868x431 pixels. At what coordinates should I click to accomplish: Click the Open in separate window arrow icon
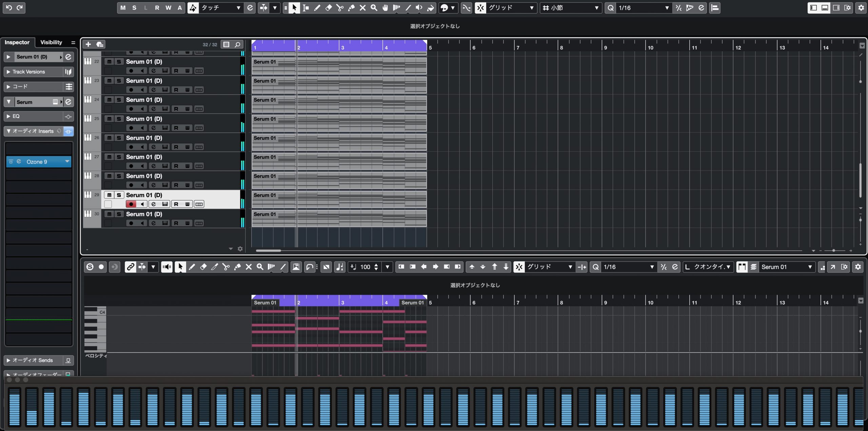[833, 267]
